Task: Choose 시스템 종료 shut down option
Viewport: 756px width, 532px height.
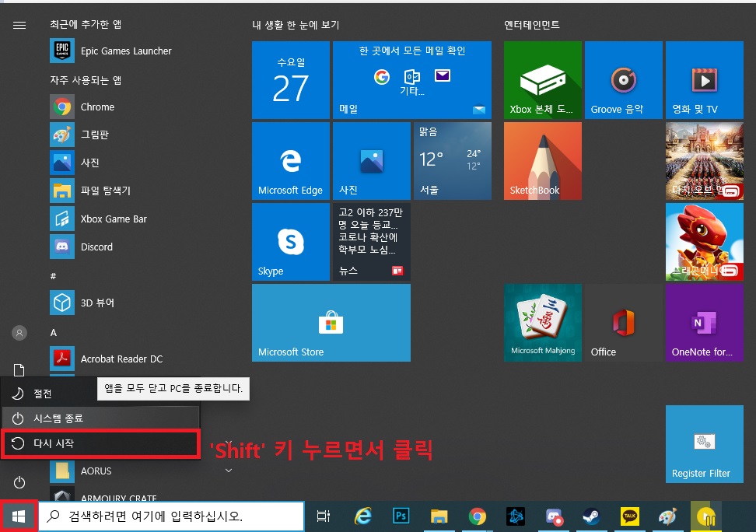Action: (100, 418)
